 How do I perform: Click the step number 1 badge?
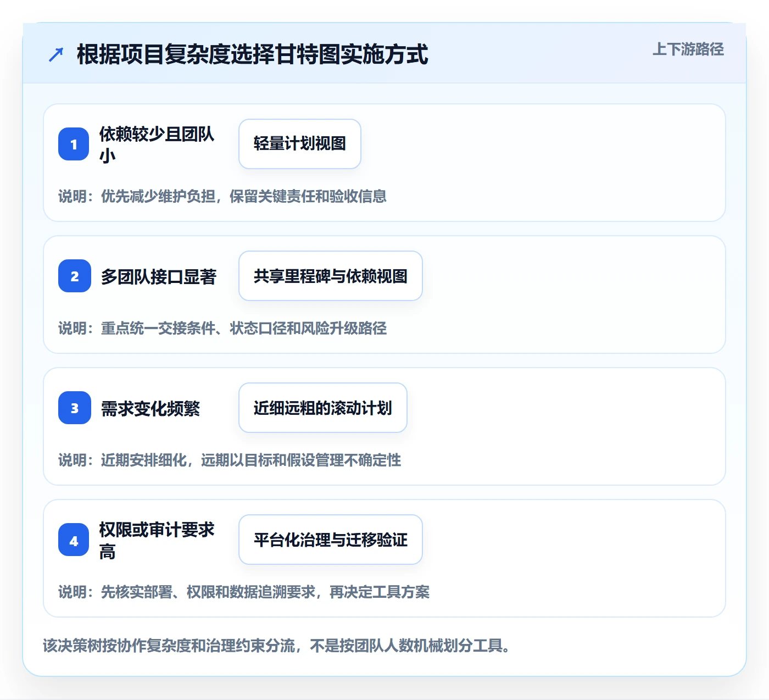click(x=74, y=144)
